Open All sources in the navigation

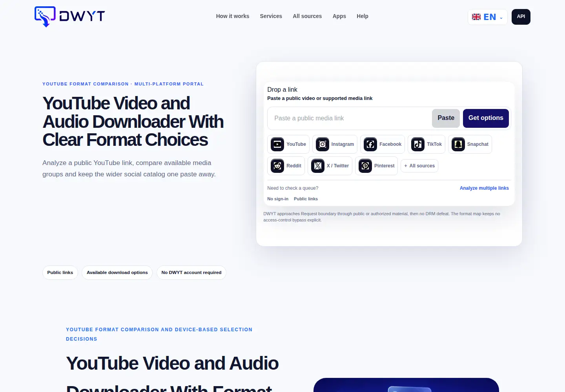click(307, 16)
